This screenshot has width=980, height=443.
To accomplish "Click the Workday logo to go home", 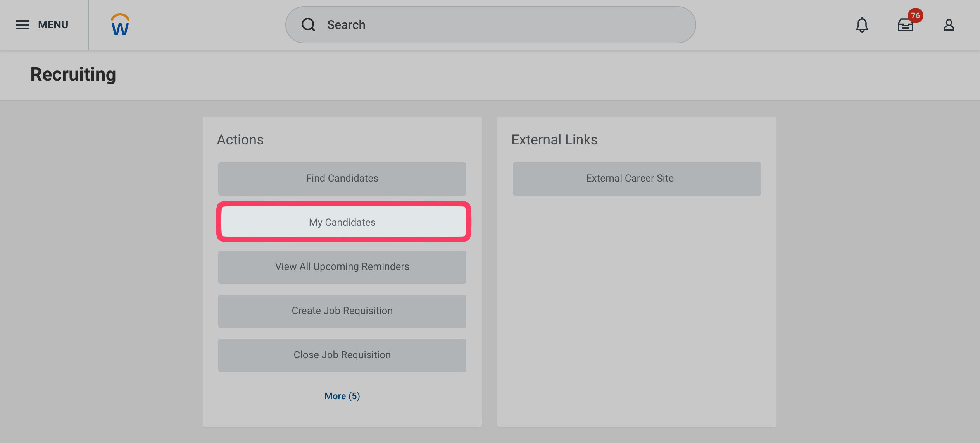I will pyautogui.click(x=120, y=25).
